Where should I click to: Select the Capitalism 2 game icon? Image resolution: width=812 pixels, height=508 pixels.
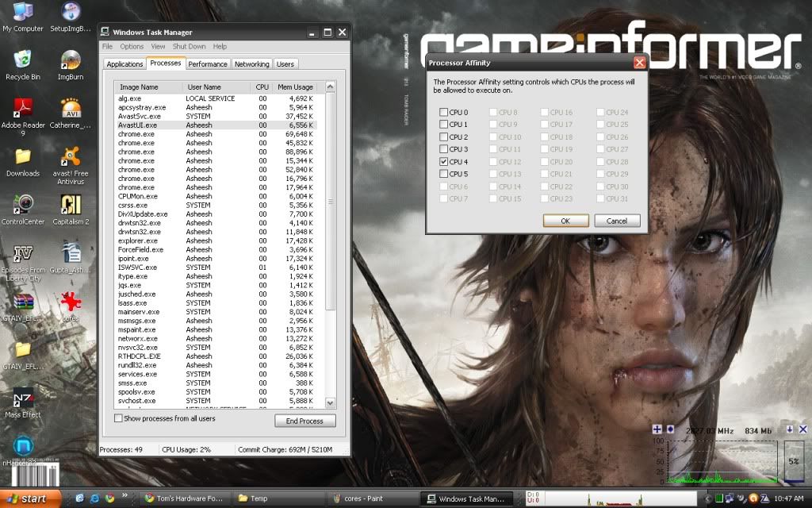tap(71, 210)
